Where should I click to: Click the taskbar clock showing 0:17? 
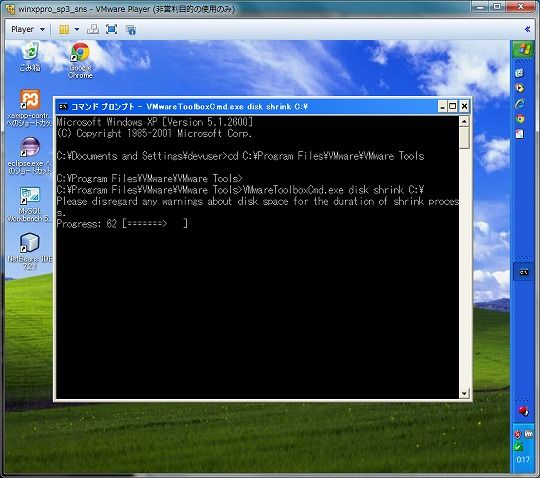click(523, 459)
